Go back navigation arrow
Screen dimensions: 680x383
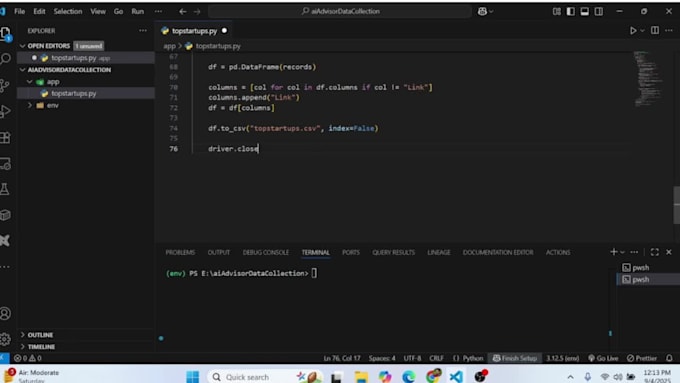pos(183,11)
